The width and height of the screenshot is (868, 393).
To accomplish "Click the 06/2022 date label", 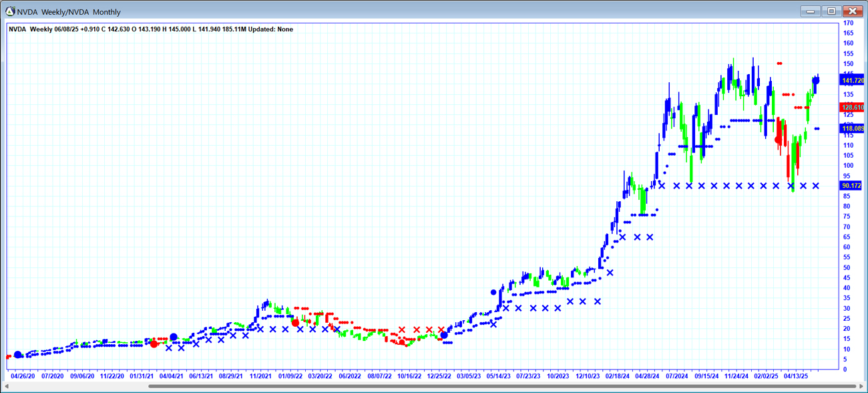I will [350, 376].
